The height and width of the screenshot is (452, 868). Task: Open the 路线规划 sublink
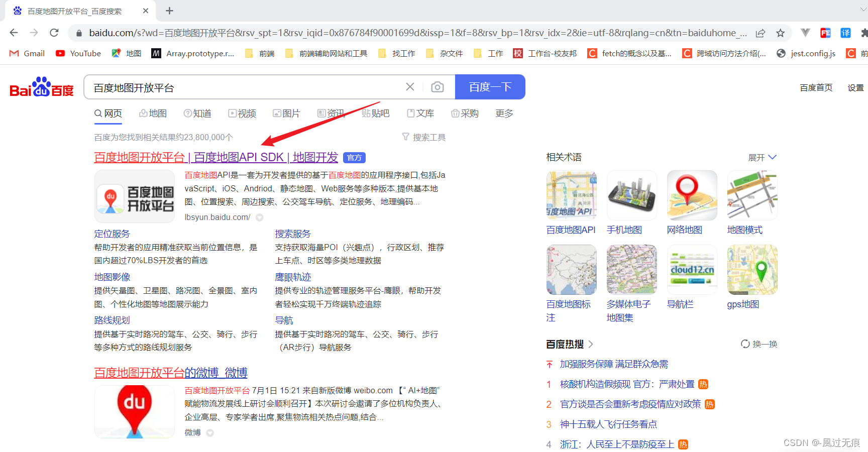pyautogui.click(x=112, y=320)
